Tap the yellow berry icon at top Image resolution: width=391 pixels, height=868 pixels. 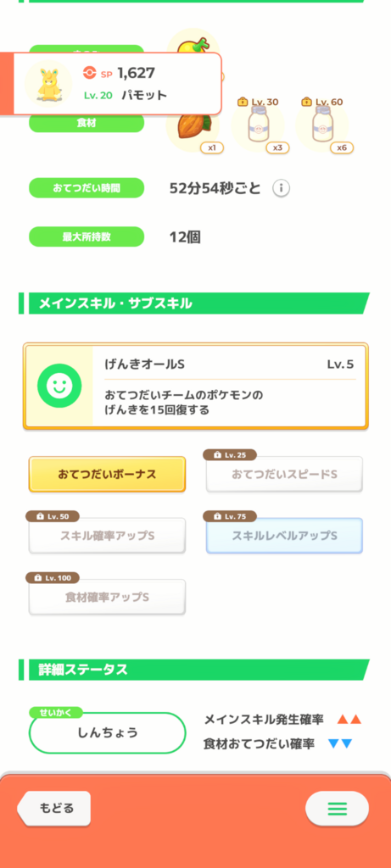pos(193,42)
